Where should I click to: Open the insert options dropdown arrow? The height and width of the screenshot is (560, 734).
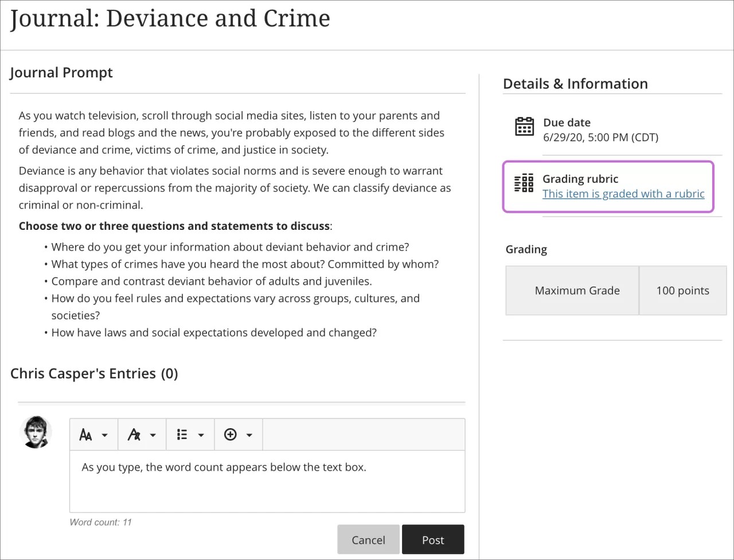(249, 434)
